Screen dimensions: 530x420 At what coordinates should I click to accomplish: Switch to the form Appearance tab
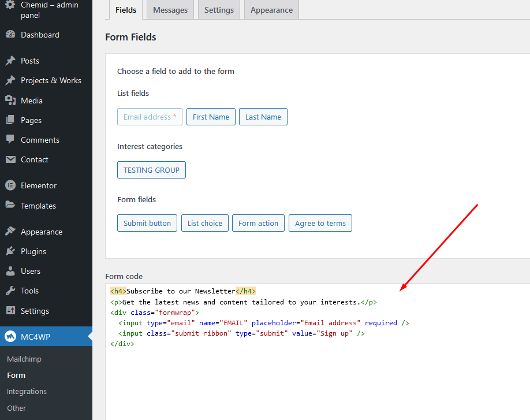pyautogui.click(x=271, y=10)
